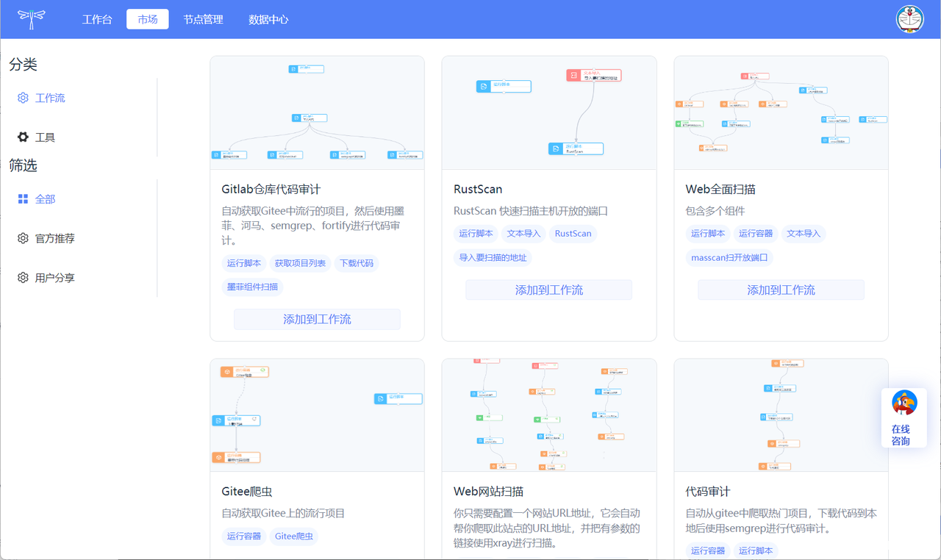
Task: Add RustScan to workflow
Action: pos(548,290)
